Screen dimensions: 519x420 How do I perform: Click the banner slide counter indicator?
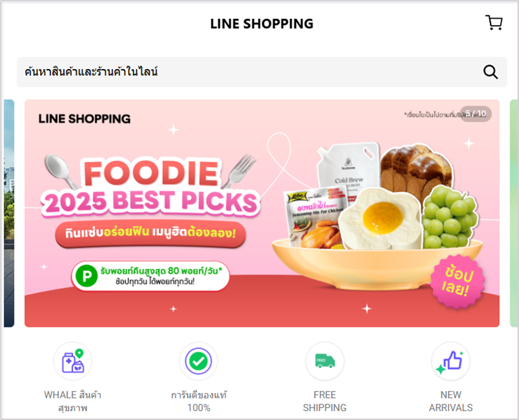476,114
